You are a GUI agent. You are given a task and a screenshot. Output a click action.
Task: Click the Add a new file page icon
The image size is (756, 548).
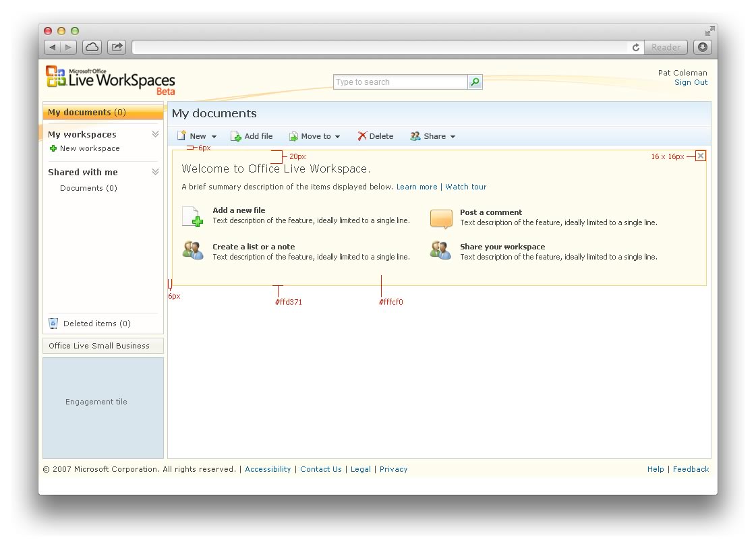192,216
